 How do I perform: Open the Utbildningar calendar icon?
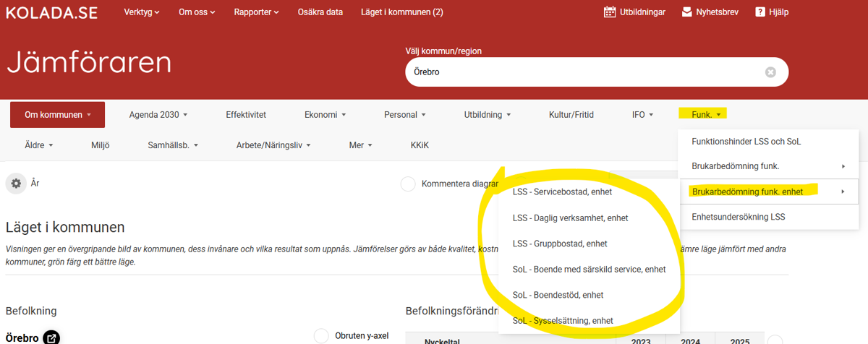pyautogui.click(x=610, y=12)
